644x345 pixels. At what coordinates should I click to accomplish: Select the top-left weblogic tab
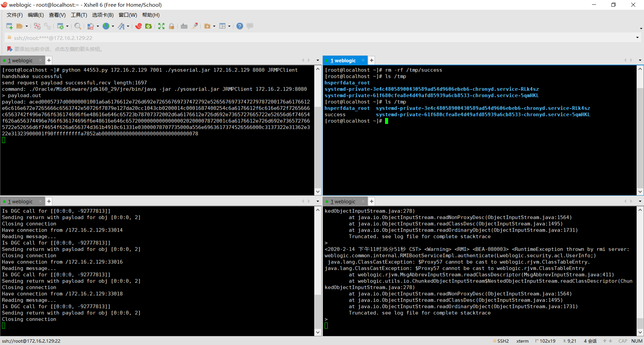(20, 61)
